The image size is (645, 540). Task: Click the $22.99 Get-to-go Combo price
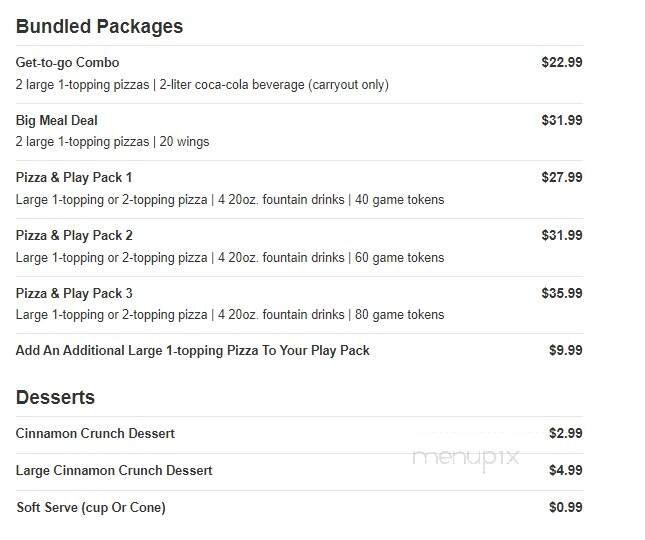[x=561, y=62]
